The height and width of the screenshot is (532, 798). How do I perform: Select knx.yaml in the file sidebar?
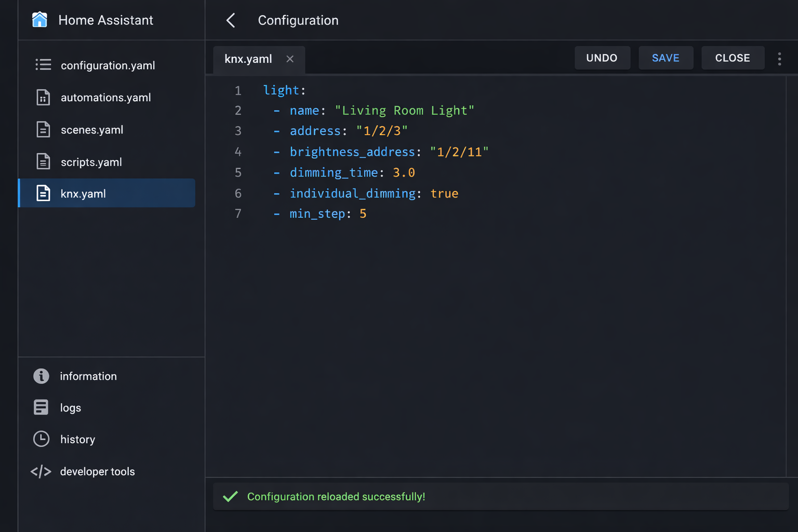[83, 193]
